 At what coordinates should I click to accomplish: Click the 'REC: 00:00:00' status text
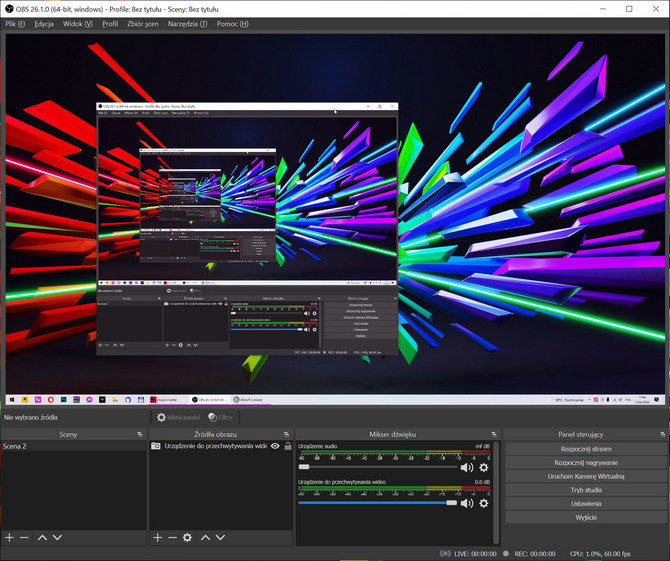[535, 553]
